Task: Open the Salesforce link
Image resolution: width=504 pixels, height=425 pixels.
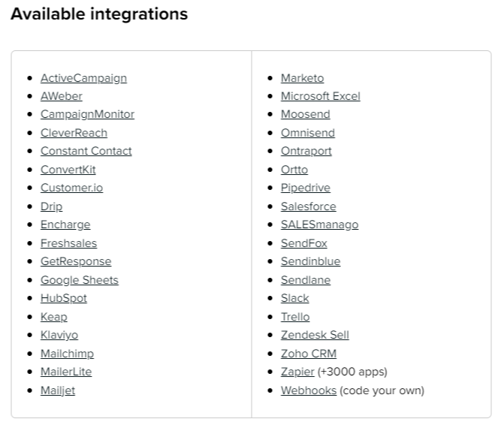Action: [x=308, y=206]
